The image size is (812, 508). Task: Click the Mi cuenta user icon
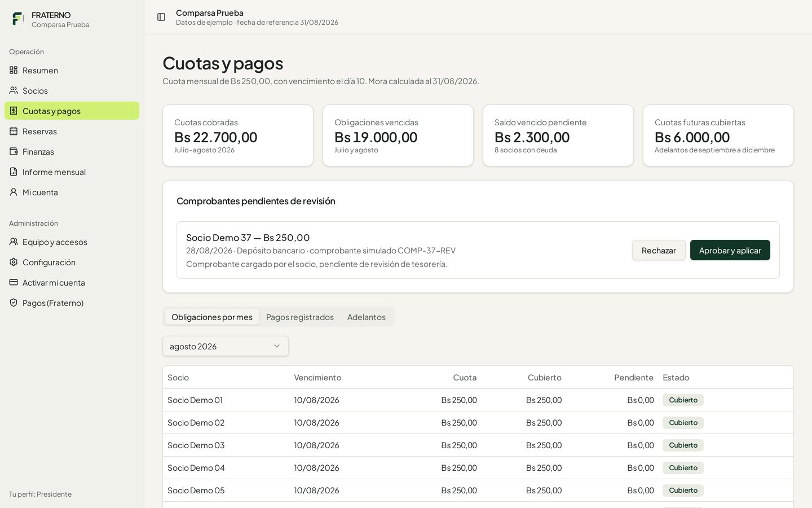14,192
